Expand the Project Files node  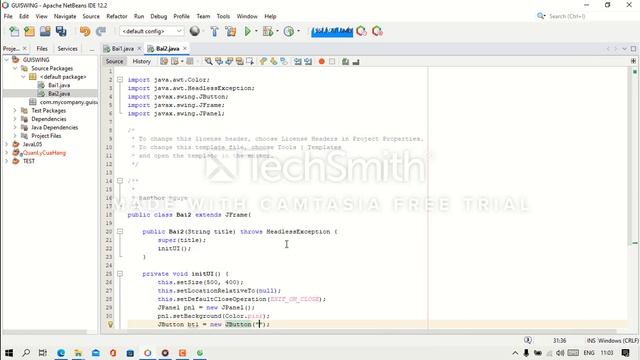[x=15, y=136]
